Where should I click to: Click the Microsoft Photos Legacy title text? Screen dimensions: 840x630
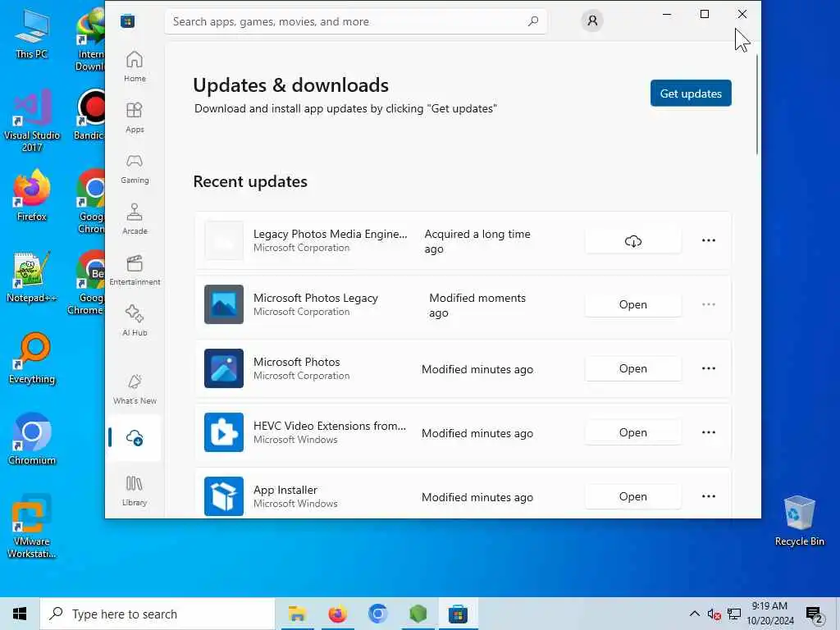pos(316,298)
